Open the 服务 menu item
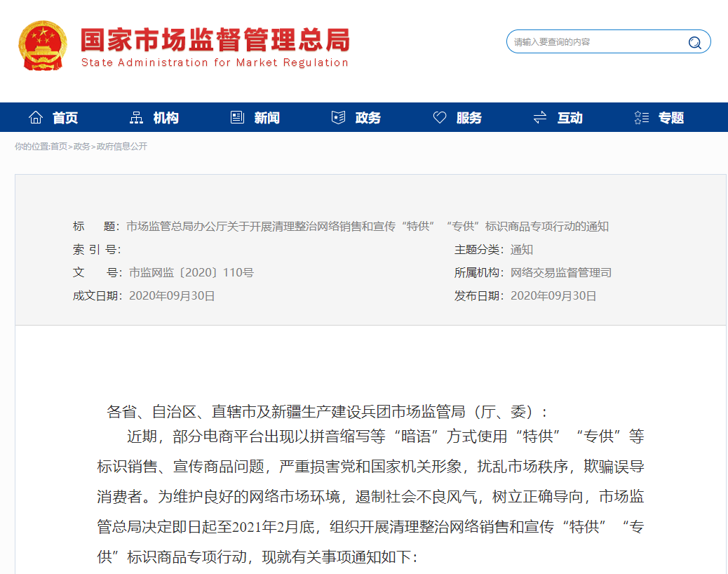The width and height of the screenshot is (728, 574). coord(469,118)
